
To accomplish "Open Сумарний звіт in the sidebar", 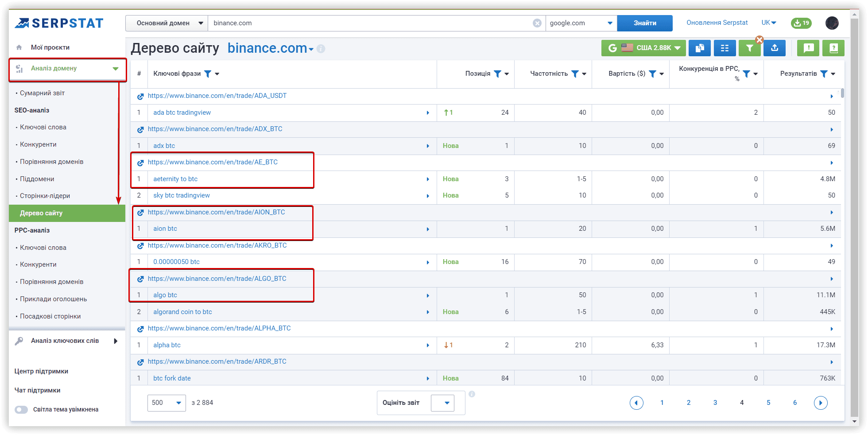I will pos(42,93).
